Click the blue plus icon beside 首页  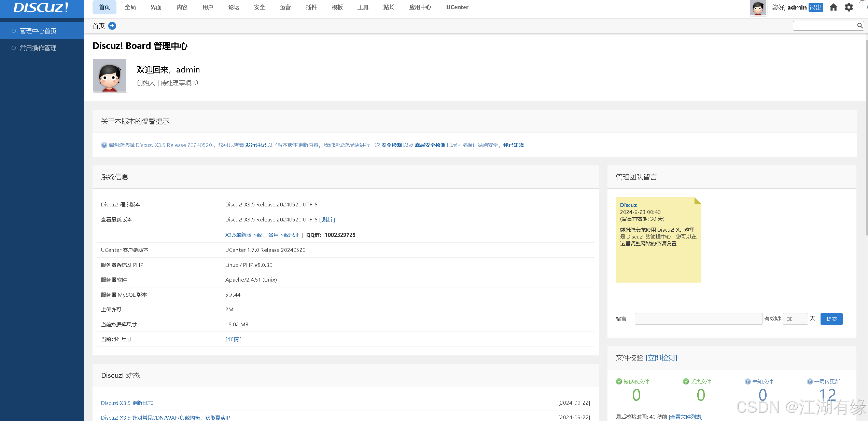point(112,26)
